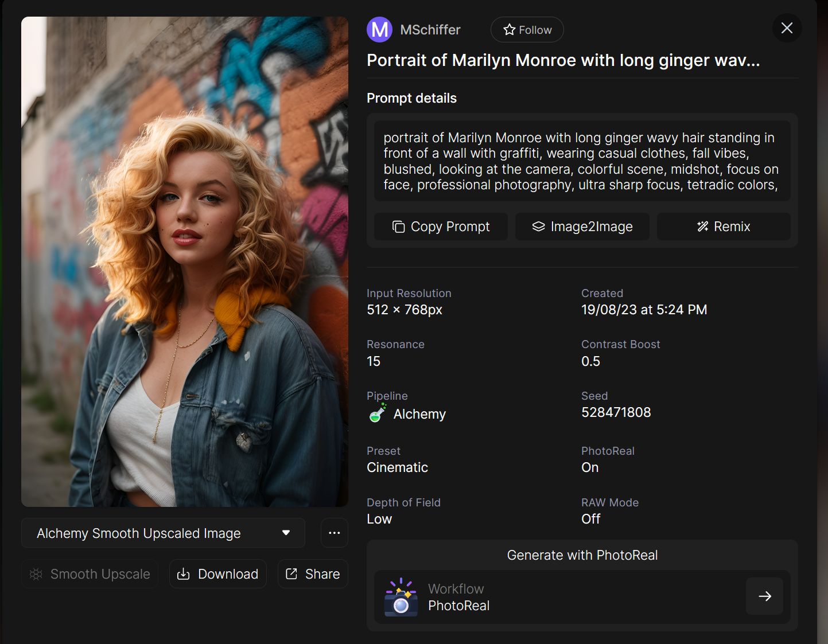Click the layers icon for Image2Image
Screen dimensions: 828x644
click(538, 227)
